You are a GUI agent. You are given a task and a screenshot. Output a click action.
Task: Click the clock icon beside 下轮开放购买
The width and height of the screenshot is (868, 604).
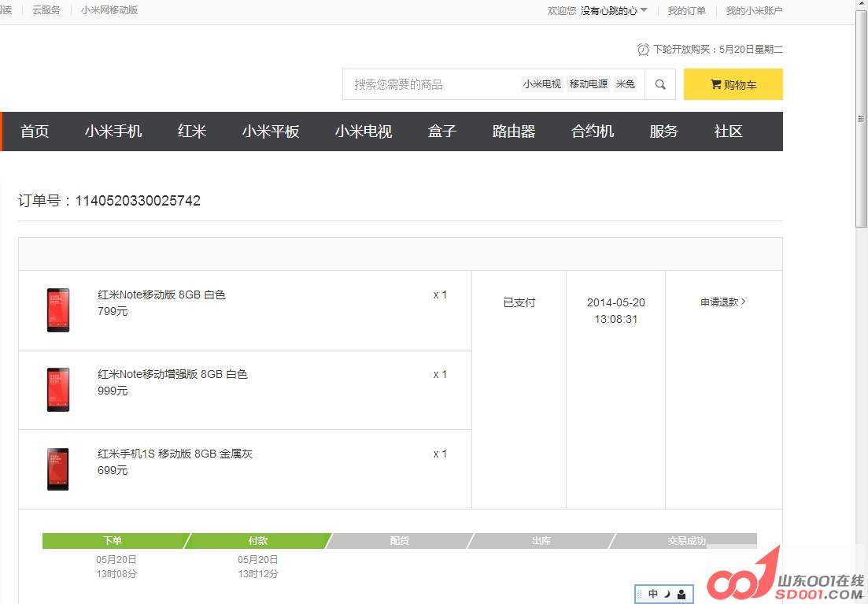point(643,50)
